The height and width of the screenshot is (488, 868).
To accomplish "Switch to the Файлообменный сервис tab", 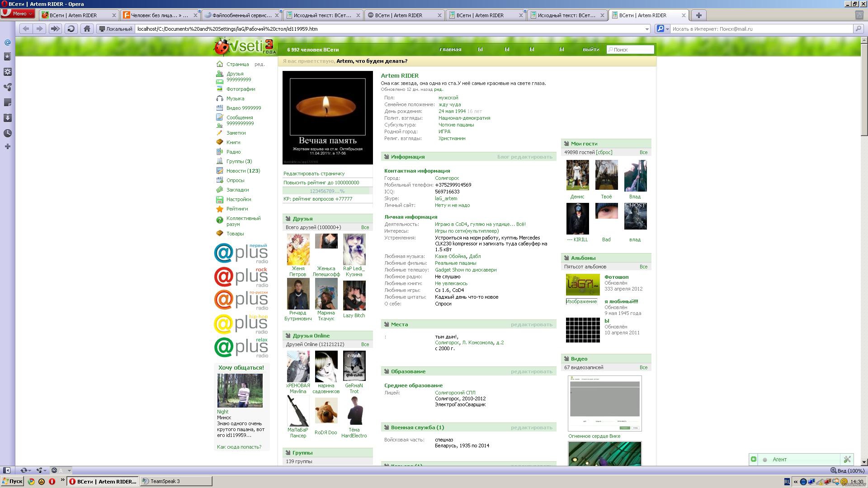I will coord(242,15).
